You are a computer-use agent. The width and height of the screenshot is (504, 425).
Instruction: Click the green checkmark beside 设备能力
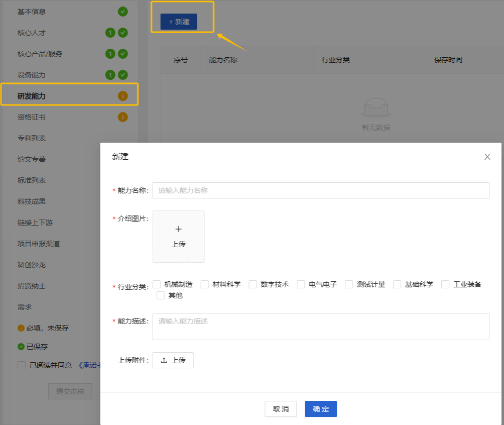123,75
